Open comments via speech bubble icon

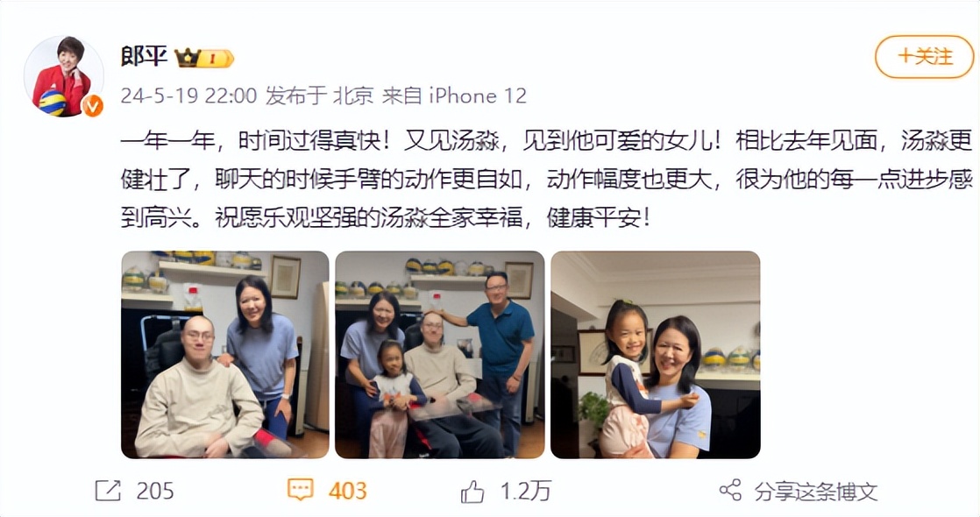(300, 490)
